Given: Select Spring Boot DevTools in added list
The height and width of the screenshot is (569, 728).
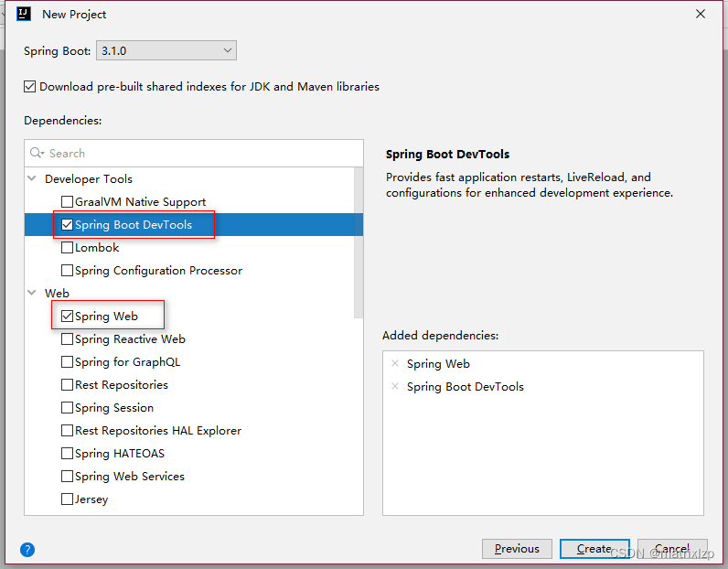Looking at the screenshot, I should [466, 386].
